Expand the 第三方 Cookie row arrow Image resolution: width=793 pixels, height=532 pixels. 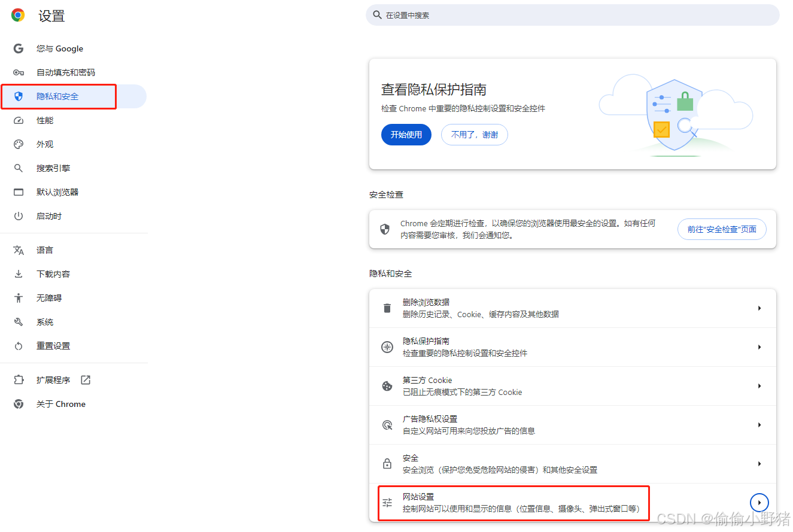tap(759, 386)
